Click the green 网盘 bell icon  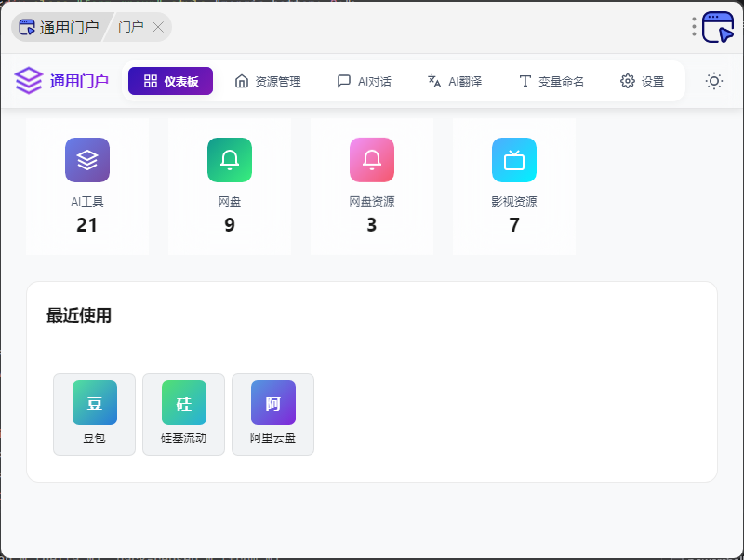[x=230, y=160]
